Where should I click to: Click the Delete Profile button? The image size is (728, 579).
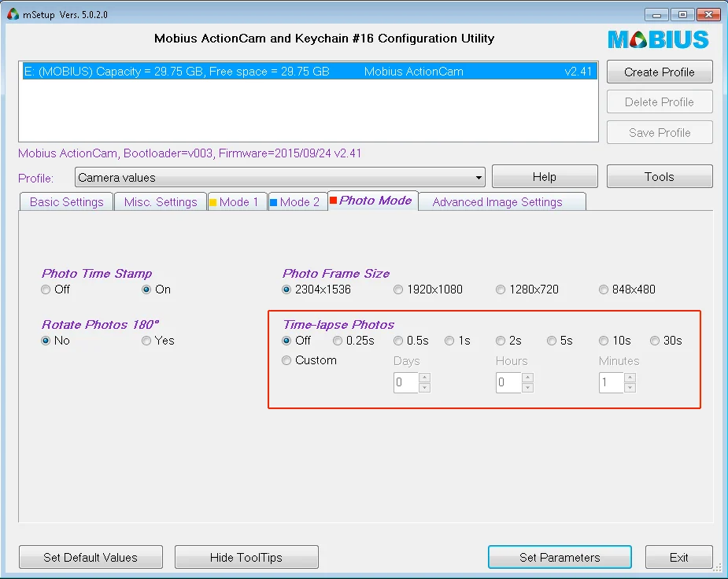pyautogui.click(x=660, y=102)
